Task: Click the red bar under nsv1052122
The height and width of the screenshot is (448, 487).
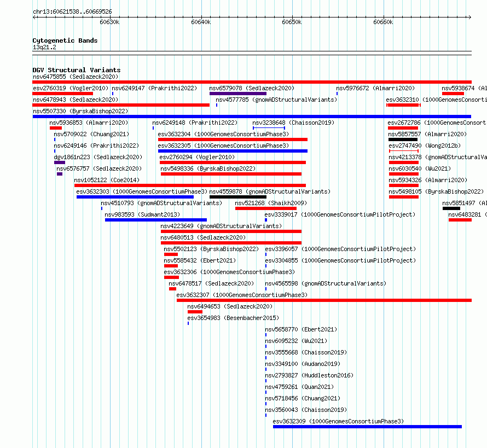Action: click(190, 185)
